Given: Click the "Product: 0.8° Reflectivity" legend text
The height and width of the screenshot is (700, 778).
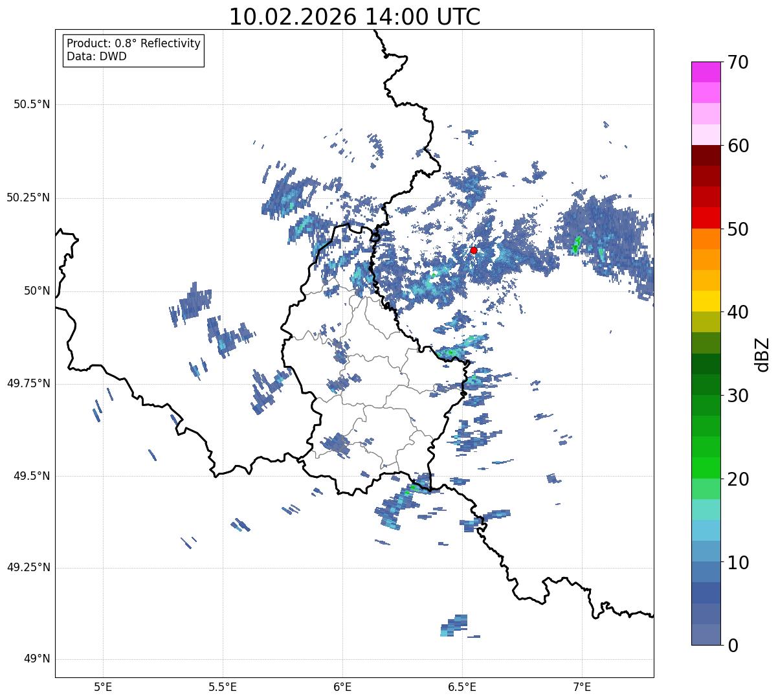Looking at the screenshot, I should [134, 43].
